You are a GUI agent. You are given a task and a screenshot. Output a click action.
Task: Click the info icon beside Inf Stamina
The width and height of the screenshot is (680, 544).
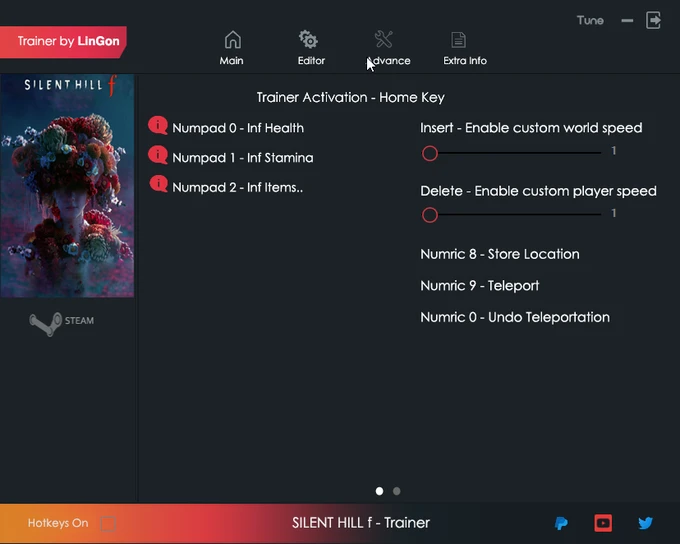(158, 155)
